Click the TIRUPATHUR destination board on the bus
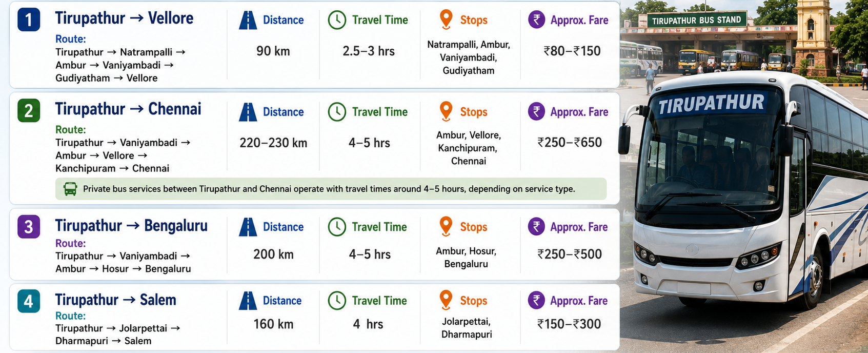 tap(711, 104)
